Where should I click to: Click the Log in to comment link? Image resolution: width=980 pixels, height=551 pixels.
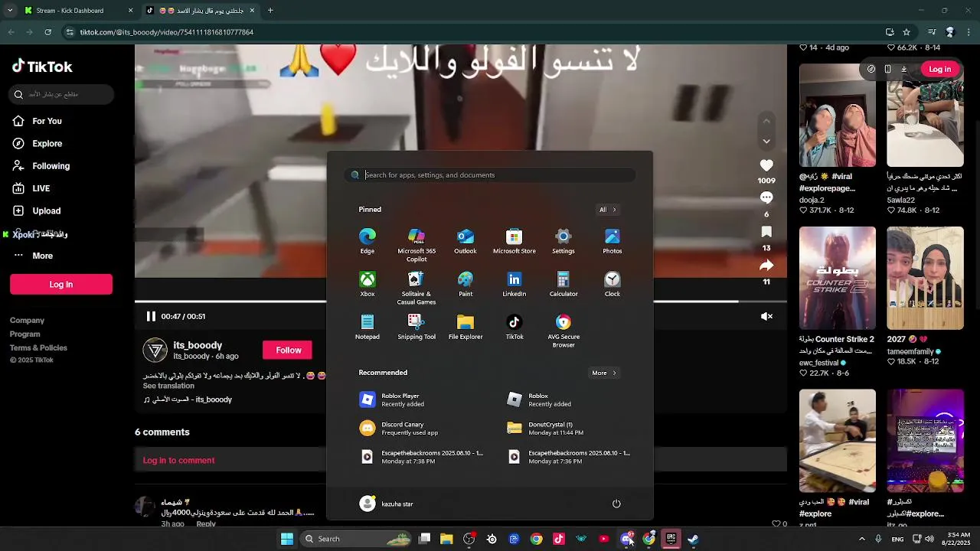(178, 460)
